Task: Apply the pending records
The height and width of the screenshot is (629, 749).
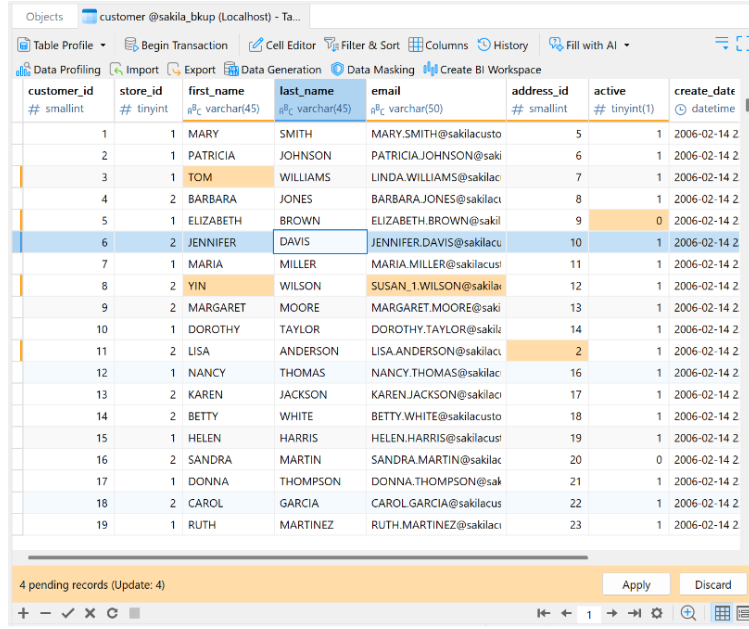Action: point(636,585)
